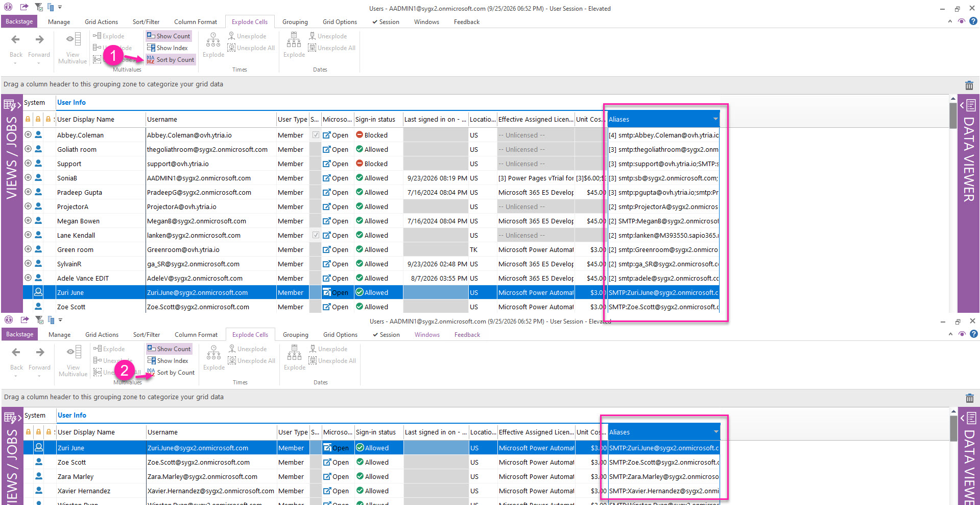The image size is (980, 505).
Task: Click blue help icon in top window
Action: pos(973,21)
